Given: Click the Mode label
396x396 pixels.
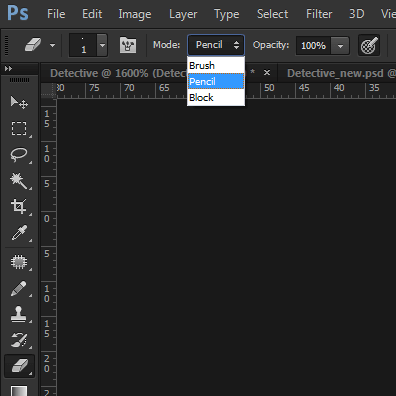Looking at the screenshot, I should tap(166, 45).
